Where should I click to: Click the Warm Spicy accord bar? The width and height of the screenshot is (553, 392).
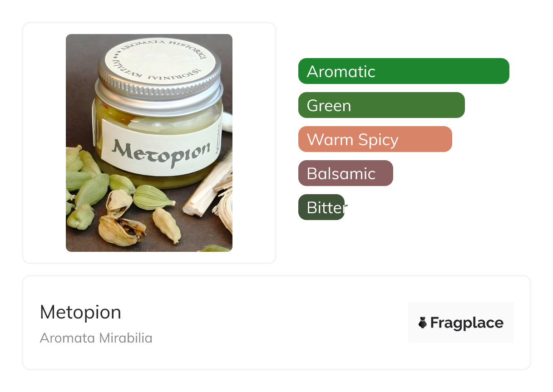[375, 139]
